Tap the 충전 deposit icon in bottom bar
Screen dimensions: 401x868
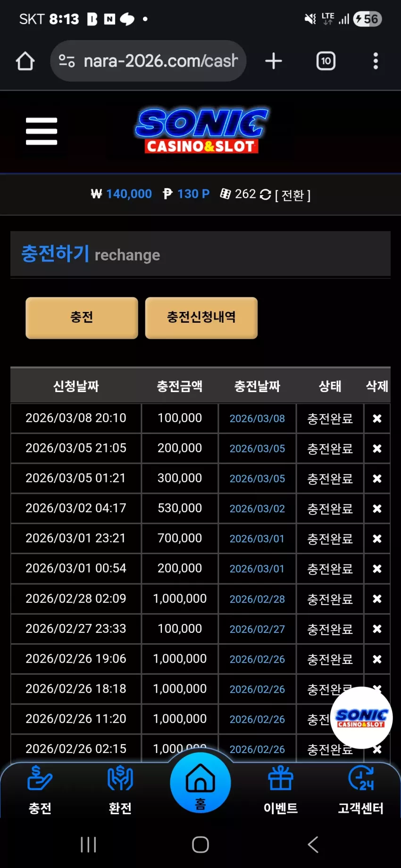tap(40, 790)
